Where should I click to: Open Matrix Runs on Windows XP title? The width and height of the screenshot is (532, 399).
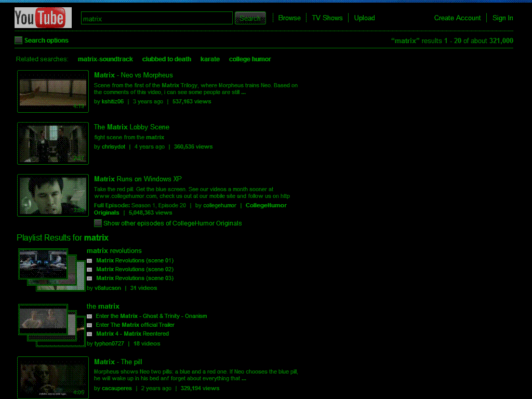138,179
